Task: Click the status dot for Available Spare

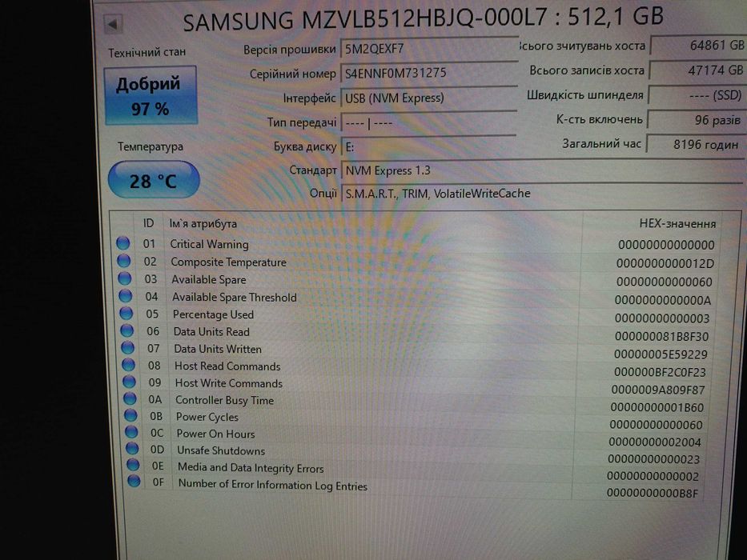Action: [125, 278]
